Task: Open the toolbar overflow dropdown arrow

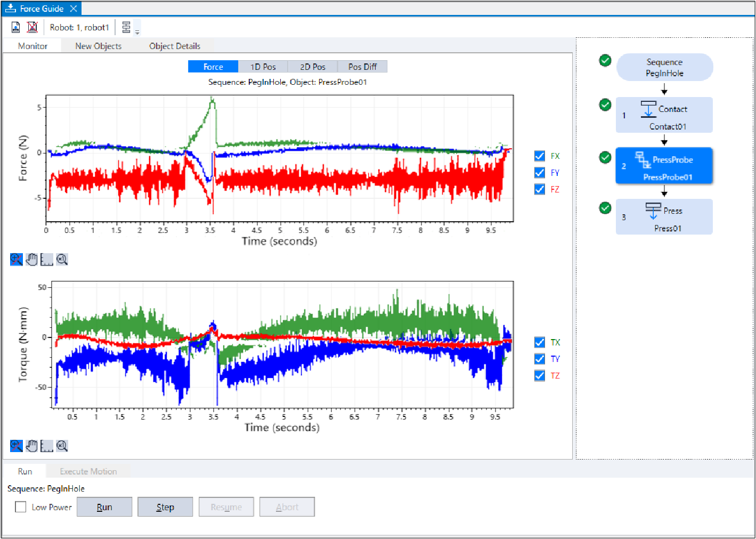Action: coord(137,33)
